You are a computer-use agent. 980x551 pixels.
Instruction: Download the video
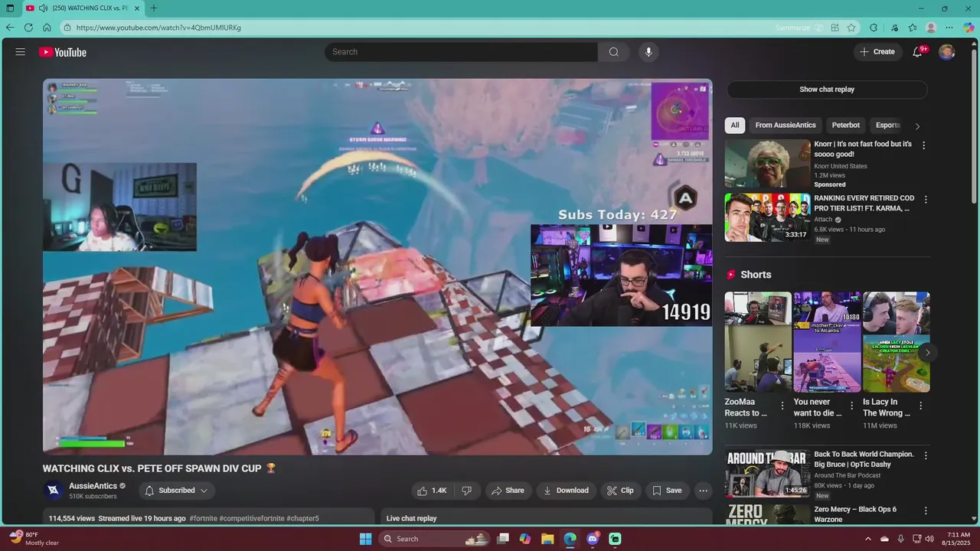point(566,491)
